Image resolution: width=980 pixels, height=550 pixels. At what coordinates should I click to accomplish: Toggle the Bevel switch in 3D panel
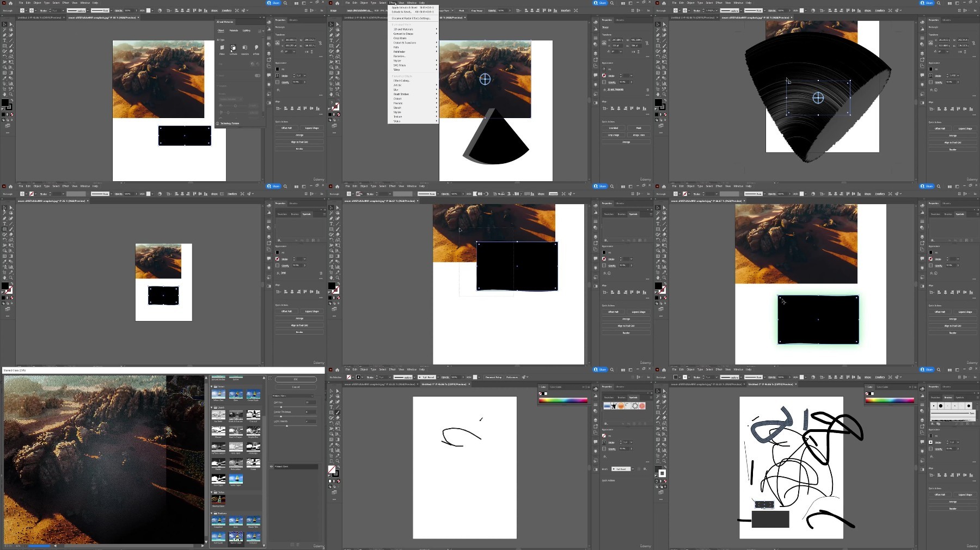[x=257, y=76]
